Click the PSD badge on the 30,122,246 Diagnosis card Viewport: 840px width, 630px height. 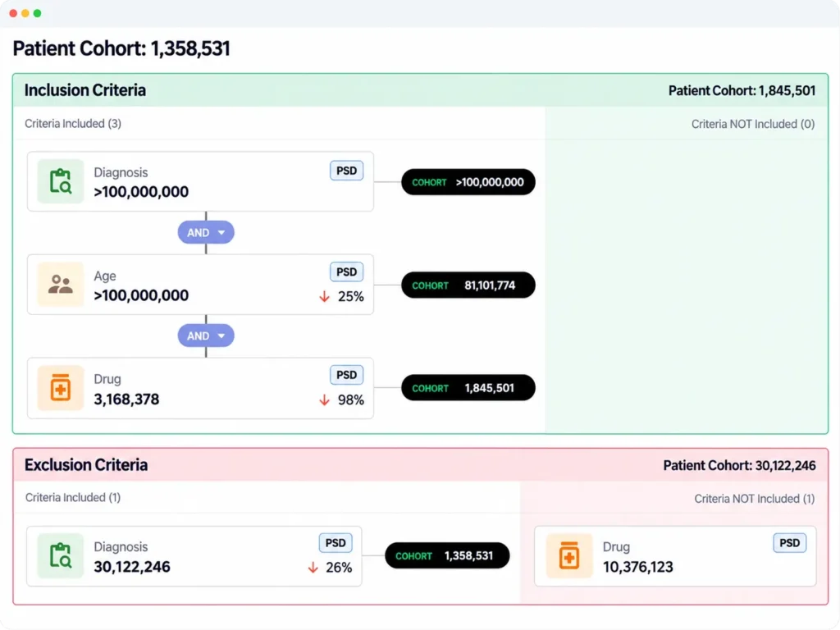(x=336, y=543)
